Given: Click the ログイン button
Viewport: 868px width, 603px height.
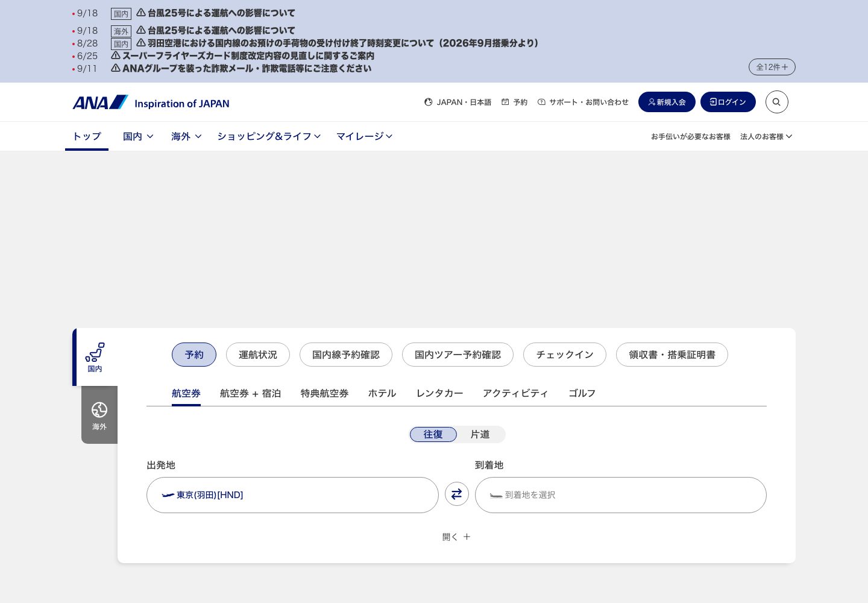Looking at the screenshot, I should pos(728,102).
